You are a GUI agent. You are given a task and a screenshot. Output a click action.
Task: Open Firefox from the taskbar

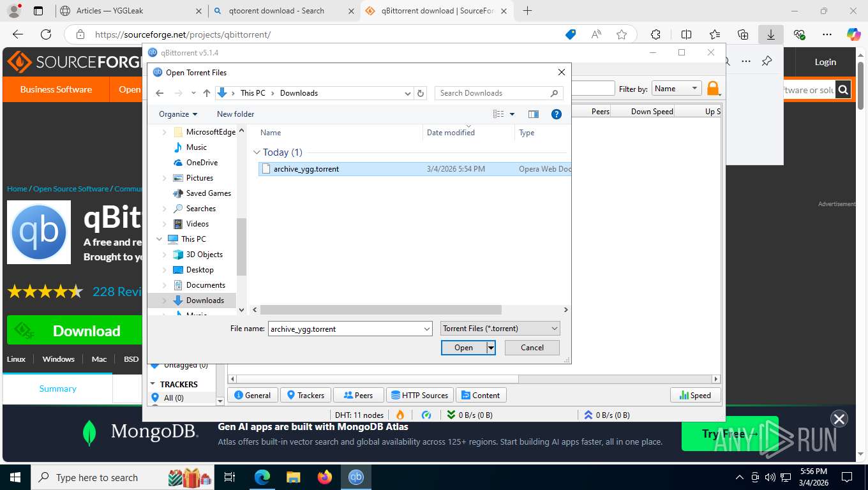point(325,477)
